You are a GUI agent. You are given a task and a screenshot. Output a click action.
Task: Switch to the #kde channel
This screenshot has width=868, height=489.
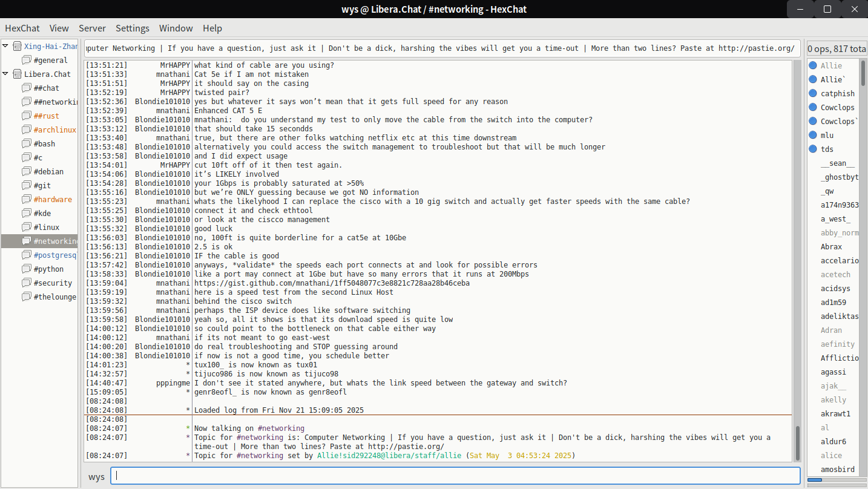[42, 213]
